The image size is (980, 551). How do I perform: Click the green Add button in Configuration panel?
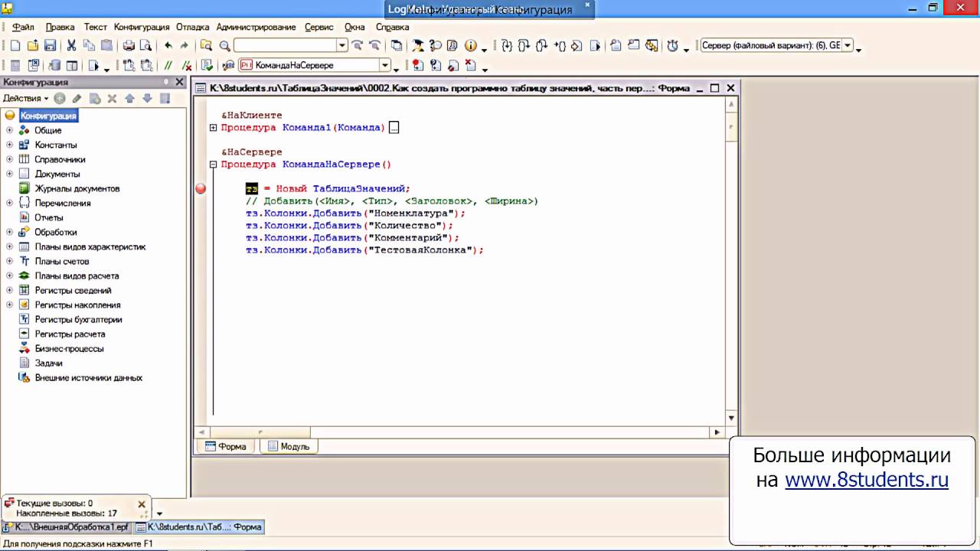[60, 98]
